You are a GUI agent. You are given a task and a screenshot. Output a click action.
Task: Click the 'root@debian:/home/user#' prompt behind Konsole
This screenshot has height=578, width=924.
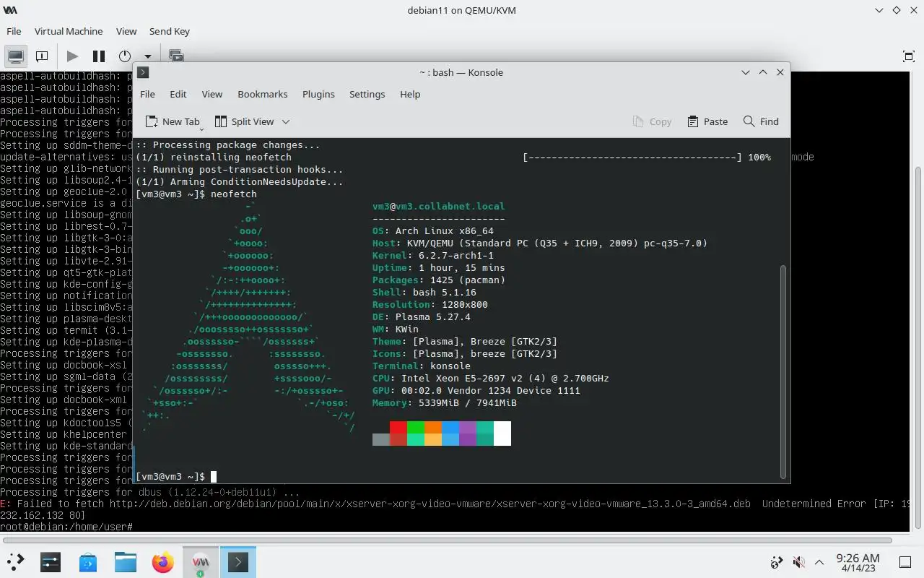pyautogui.click(x=66, y=527)
